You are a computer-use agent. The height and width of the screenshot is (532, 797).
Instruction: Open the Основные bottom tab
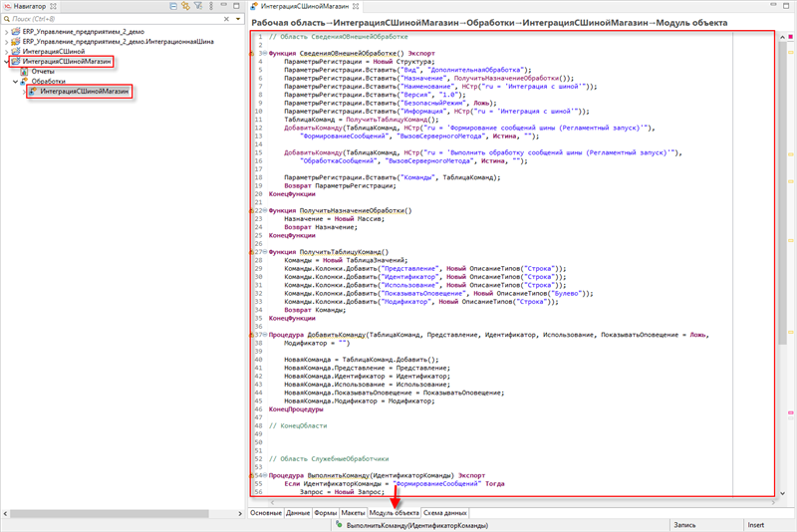coord(266,512)
